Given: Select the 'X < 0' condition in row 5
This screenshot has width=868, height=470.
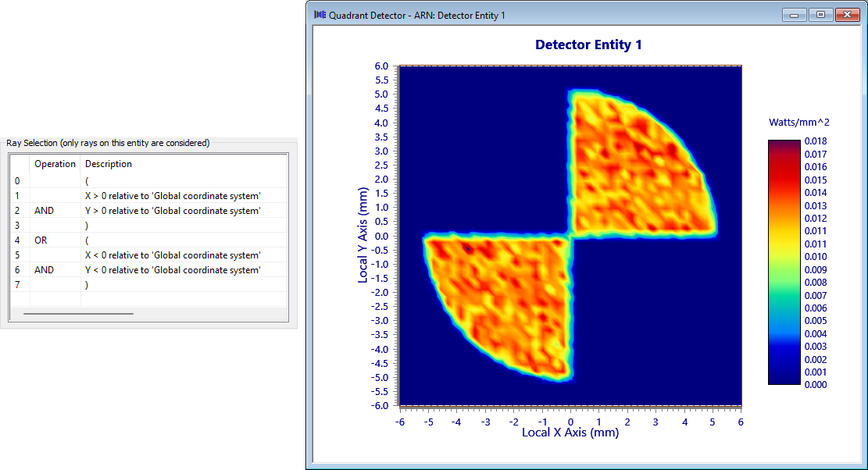Looking at the screenshot, I should coord(173,255).
